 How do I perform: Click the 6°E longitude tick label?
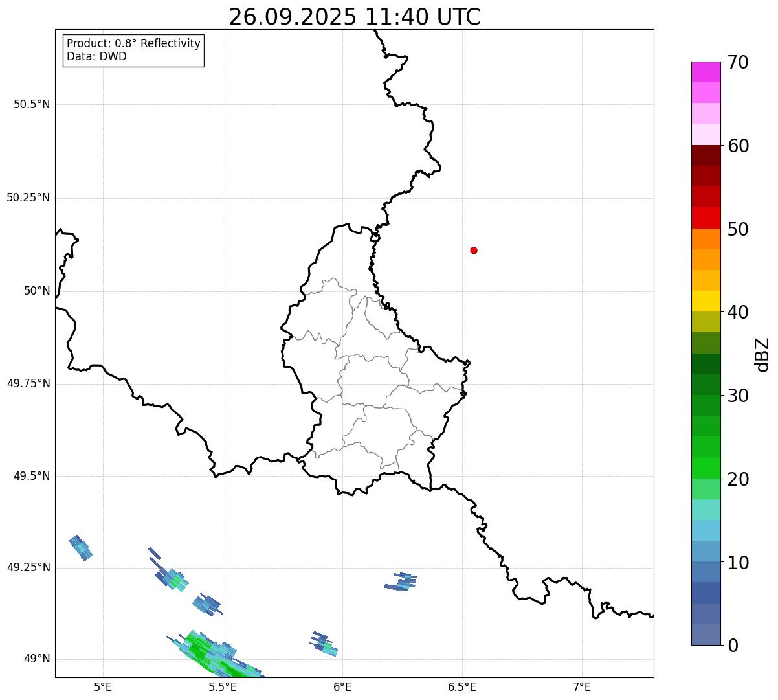pyautogui.click(x=342, y=686)
